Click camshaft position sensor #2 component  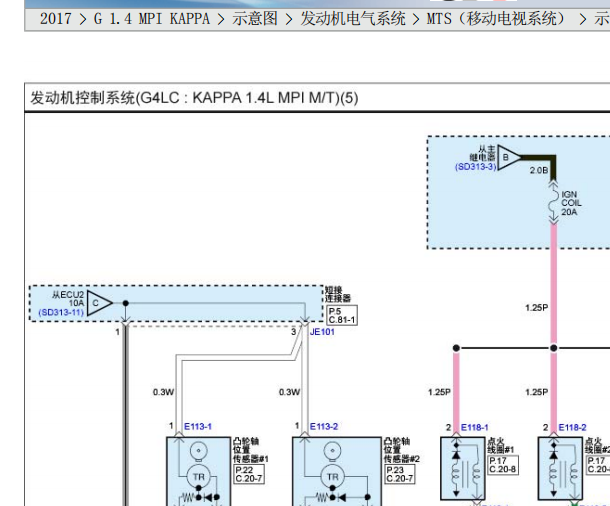point(337,471)
